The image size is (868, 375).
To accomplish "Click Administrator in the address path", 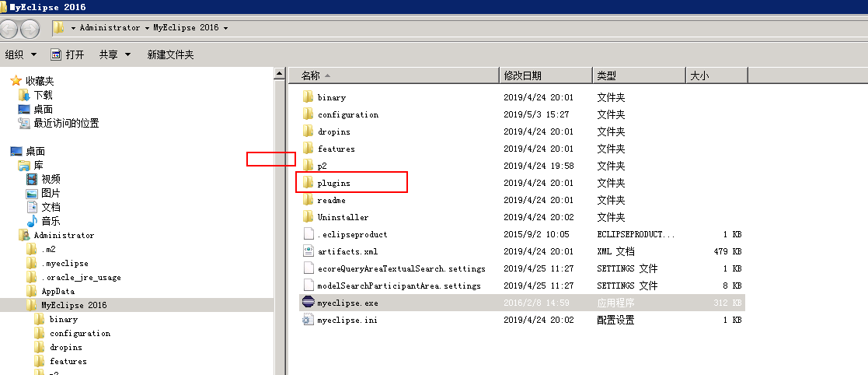I will tap(110, 28).
